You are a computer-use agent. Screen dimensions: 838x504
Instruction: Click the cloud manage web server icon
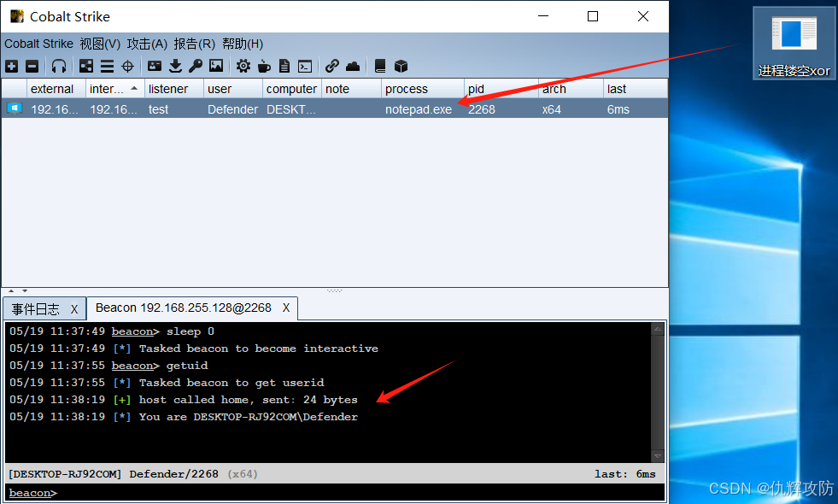coord(353,67)
